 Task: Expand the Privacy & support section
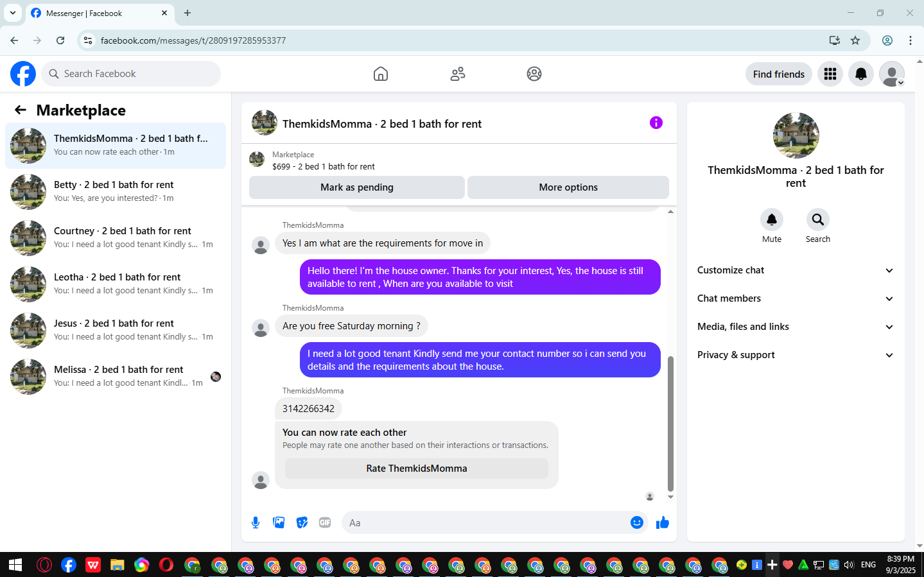796,355
